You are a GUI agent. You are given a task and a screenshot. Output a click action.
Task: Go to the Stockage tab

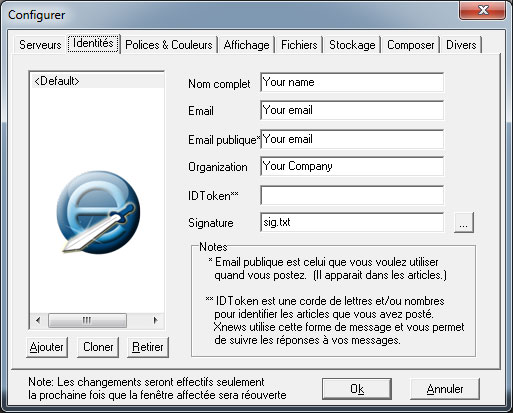[352, 45]
